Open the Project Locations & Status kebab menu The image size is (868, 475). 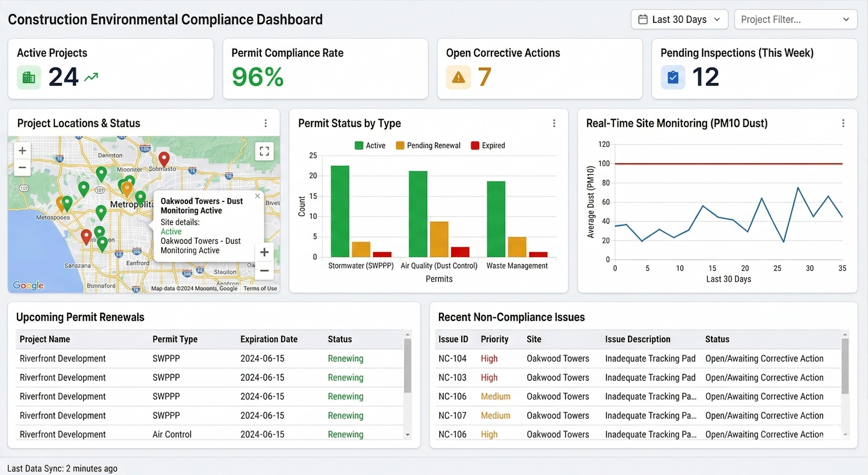point(266,123)
